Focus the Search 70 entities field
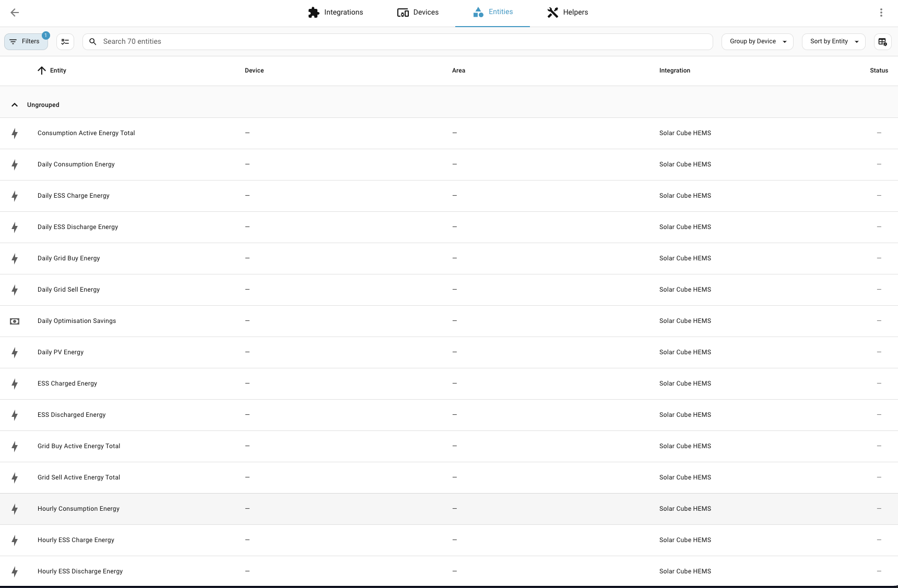Viewport: 898px width, 588px height. click(398, 42)
